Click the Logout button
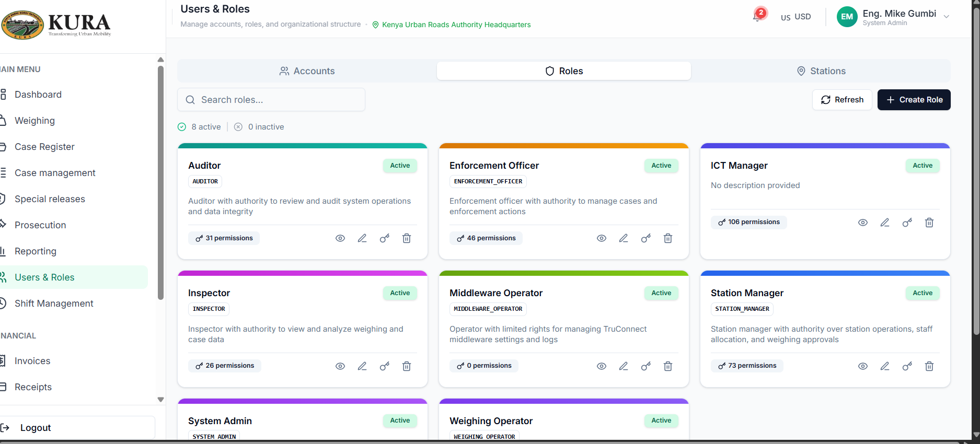 [x=77, y=428]
